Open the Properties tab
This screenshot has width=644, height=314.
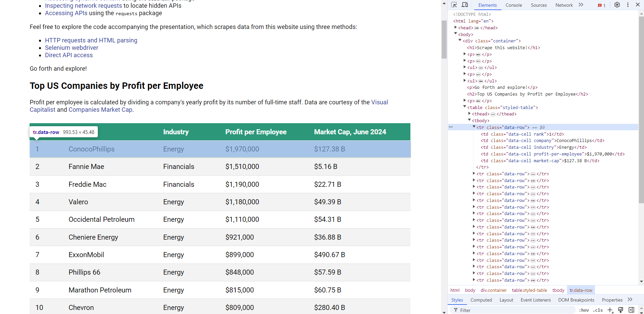(x=612, y=300)
